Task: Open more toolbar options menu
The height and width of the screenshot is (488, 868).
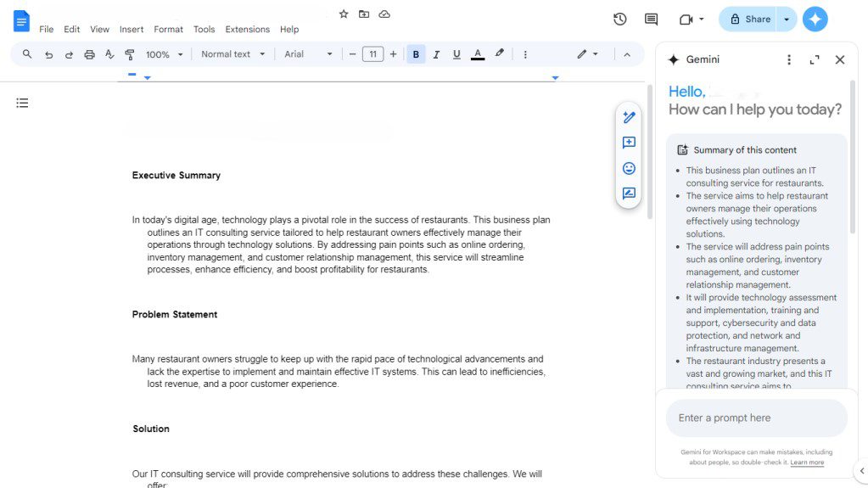Action: pos(524,54)
